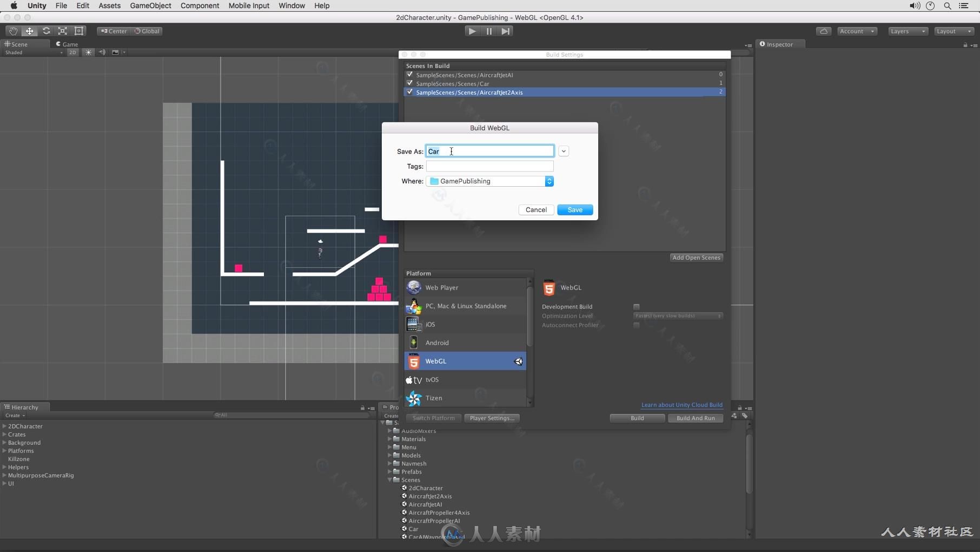Select the Rect transform tool
This screenshot has height=552, width=980.
[79, 31]
